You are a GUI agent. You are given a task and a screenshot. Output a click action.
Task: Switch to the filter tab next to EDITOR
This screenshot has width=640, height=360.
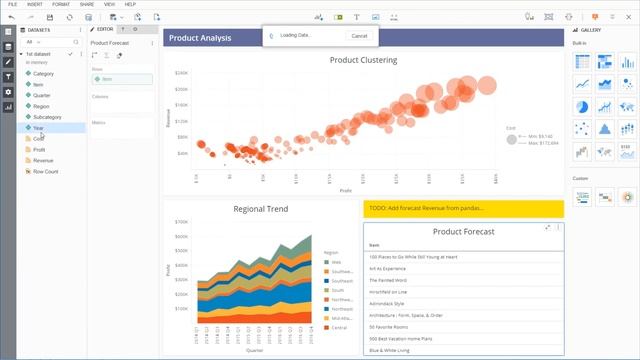[123, 29]
